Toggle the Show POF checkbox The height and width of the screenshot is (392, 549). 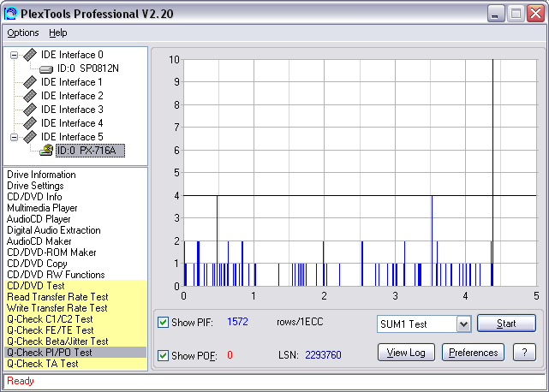click(163, 355)
